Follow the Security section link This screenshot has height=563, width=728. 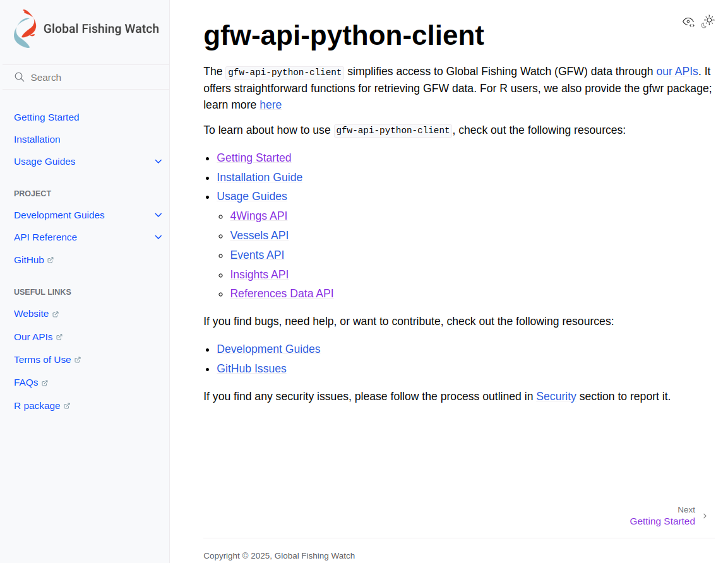[x=556, y=396]
